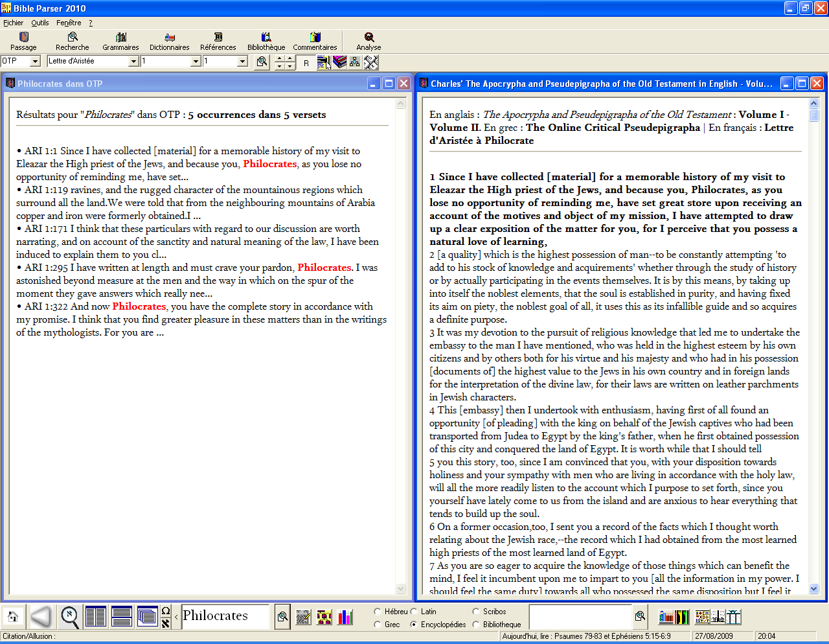The height and width of the screenshot is (644, 829).
Task: Select the Latin radio button
Action: (414, 612)
